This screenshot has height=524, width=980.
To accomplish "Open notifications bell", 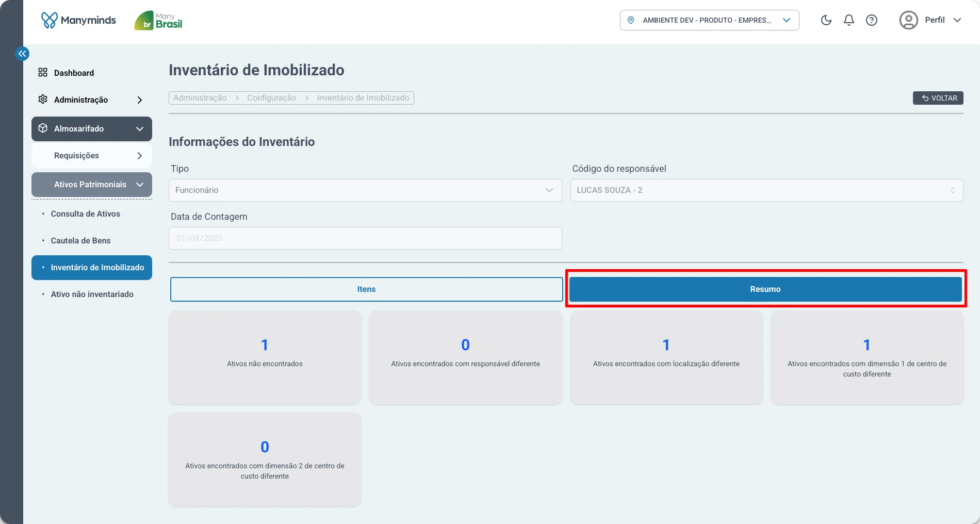I will pos(849,20).
